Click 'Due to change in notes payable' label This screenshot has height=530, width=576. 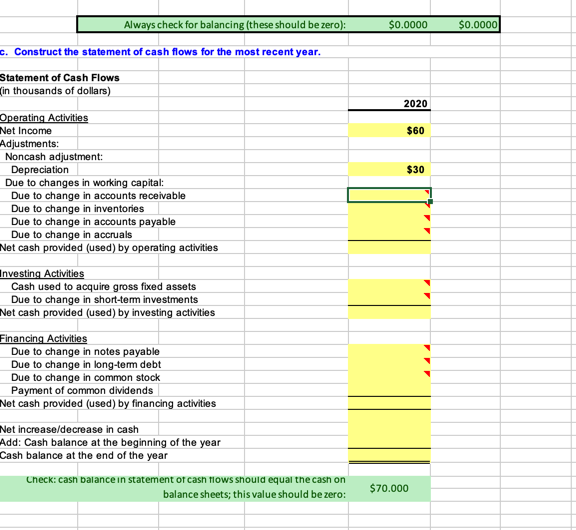(85, 351)
